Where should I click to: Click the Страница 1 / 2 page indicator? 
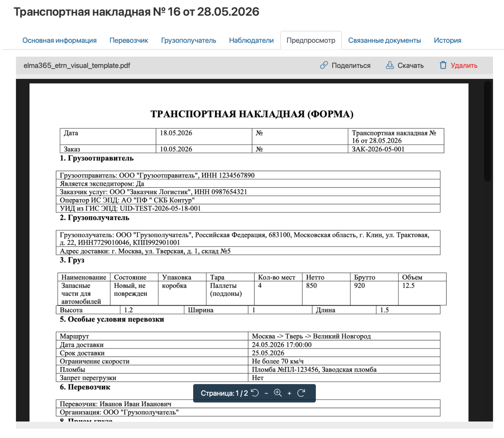click(224, 393)
